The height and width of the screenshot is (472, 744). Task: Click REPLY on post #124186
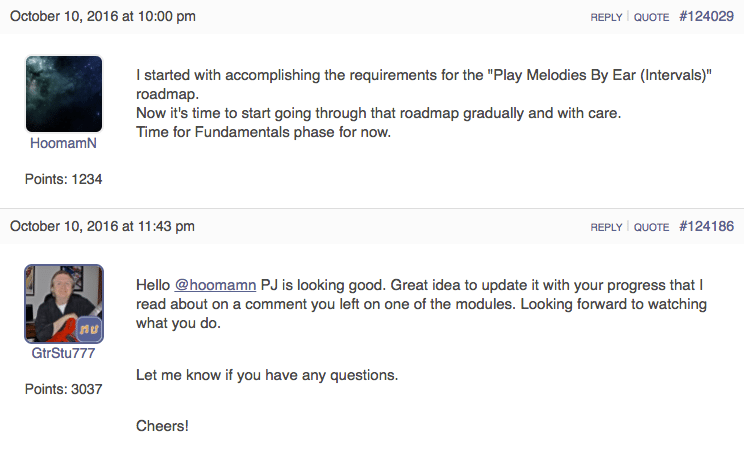tap(606, 227)
